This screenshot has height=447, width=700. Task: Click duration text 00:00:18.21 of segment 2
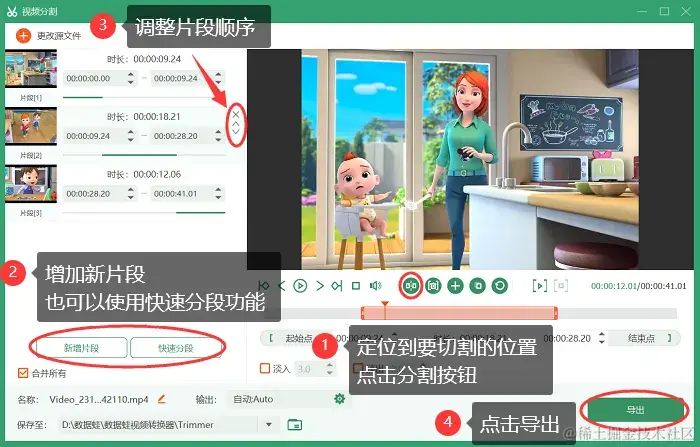tap(157, 117)
